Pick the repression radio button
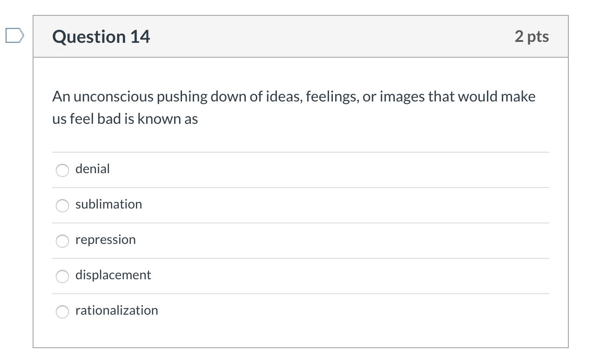The height and width of the screenshot is (364, 607). [62, 241]
